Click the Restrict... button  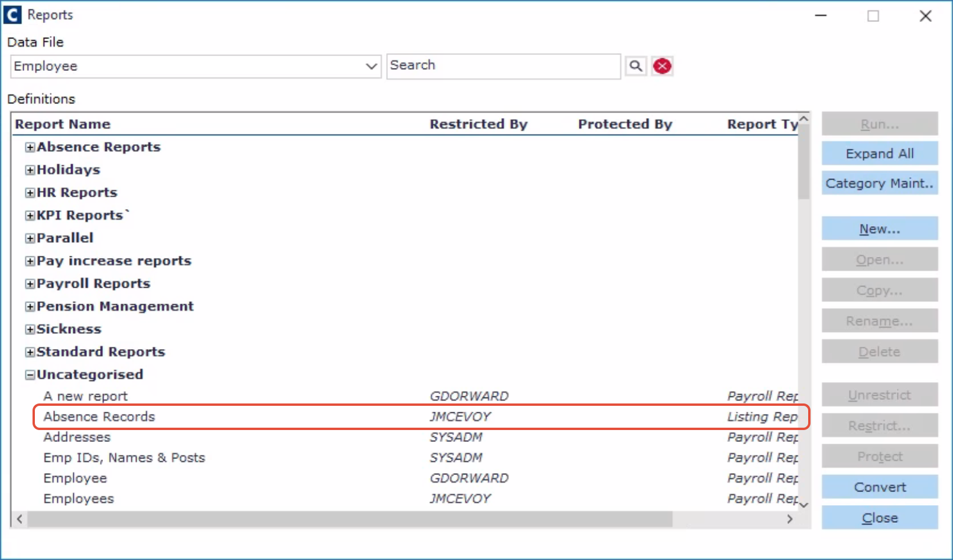(x=880, y=425)
